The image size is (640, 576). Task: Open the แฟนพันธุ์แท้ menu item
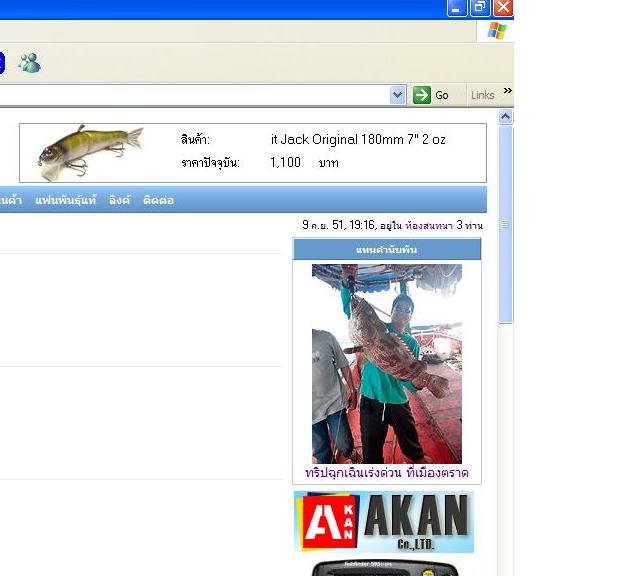66,200
